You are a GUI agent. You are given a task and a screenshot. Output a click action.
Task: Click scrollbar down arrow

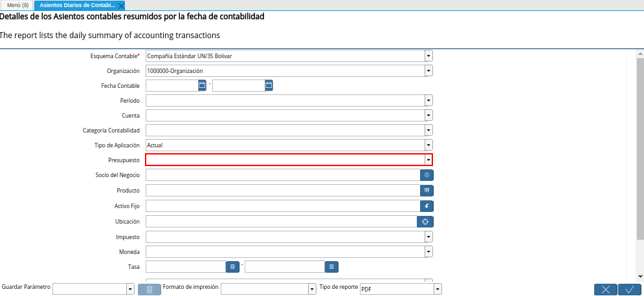point(640,277)
